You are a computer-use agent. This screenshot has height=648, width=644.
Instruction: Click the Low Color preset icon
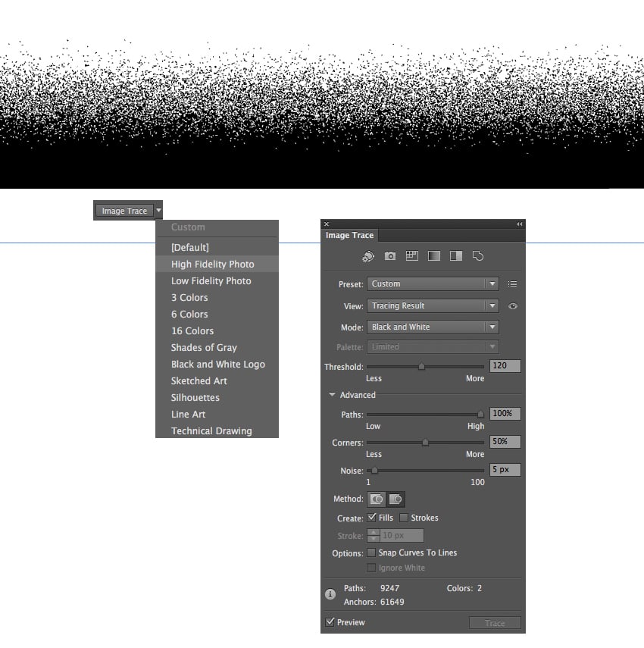click(x=412, y=256)
